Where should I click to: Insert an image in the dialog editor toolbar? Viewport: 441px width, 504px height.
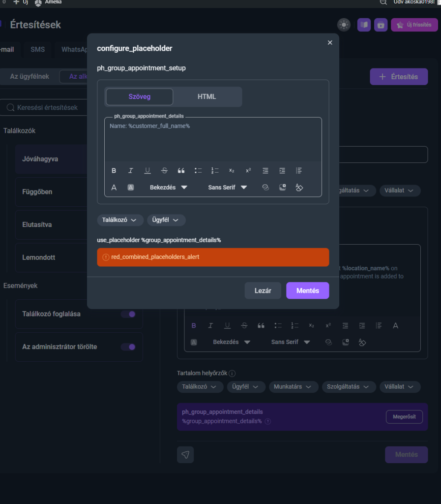282,188
